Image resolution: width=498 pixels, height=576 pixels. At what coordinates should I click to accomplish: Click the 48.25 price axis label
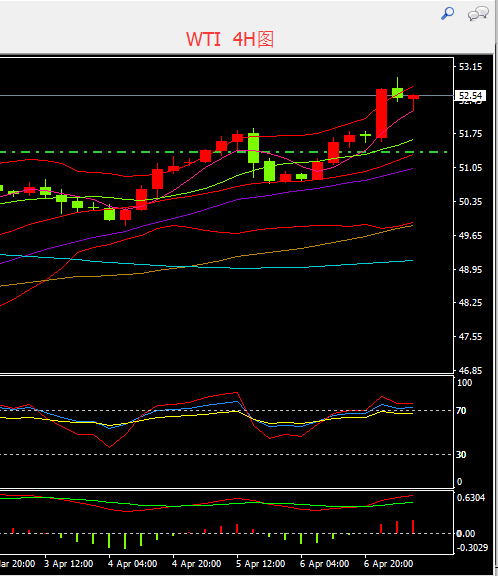pyautogui.click(x=470, y=303)
